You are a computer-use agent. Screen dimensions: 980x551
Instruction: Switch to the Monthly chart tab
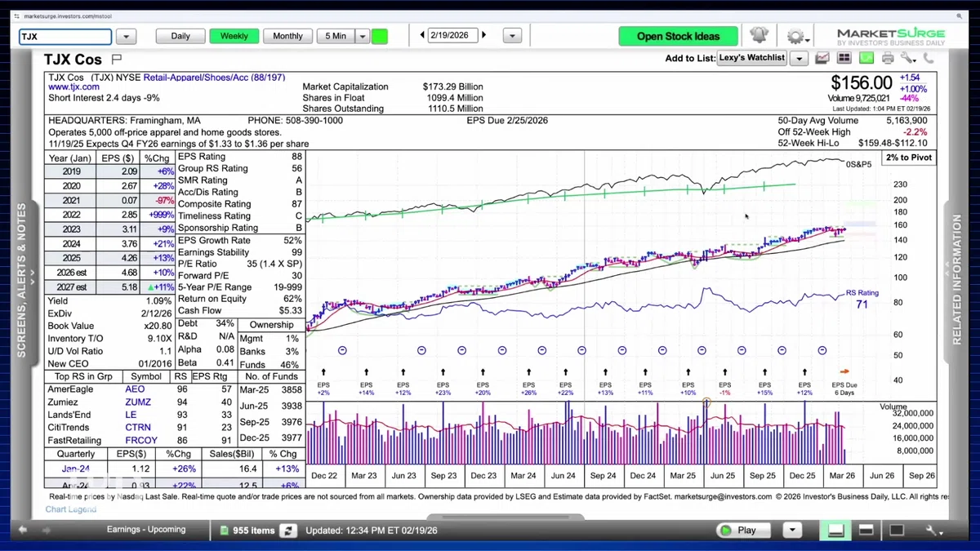[x=287, y=36]
